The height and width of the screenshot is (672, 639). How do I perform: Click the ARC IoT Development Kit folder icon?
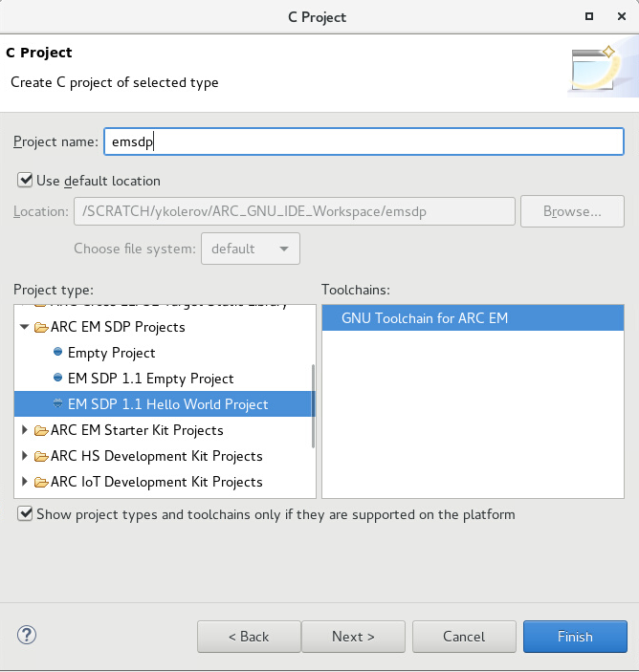pyautogui.click(x=41, y=482)
